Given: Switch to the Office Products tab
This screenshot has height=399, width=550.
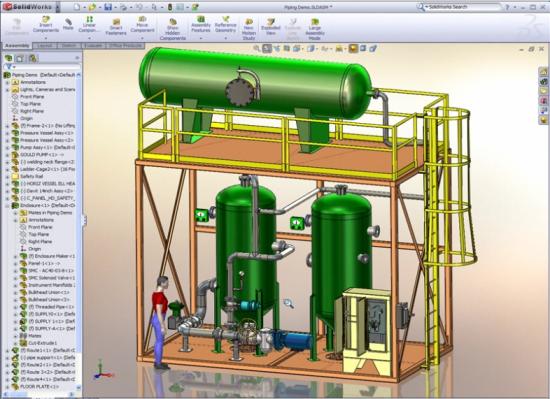Looking at the screenshot, I should [126, 46].
